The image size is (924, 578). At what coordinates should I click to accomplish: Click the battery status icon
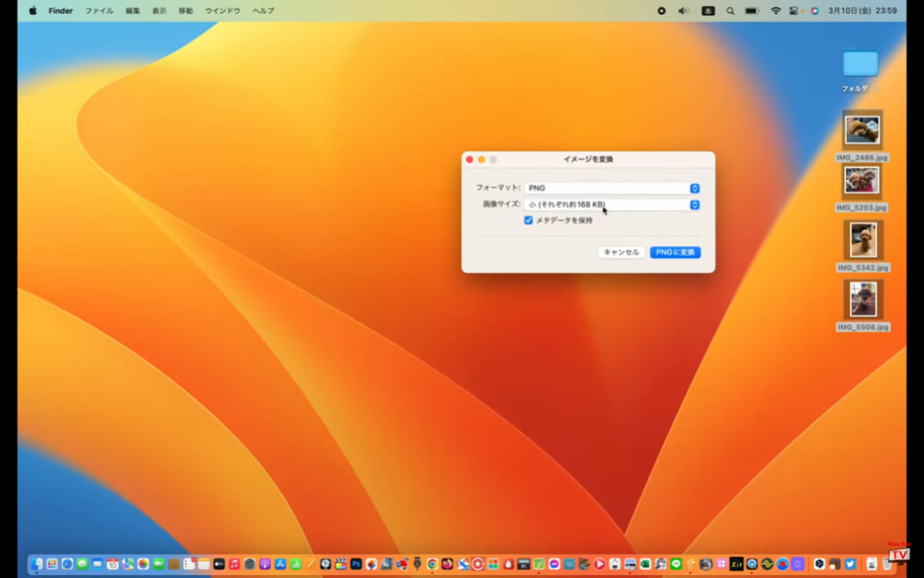click(x=752, y=11)
